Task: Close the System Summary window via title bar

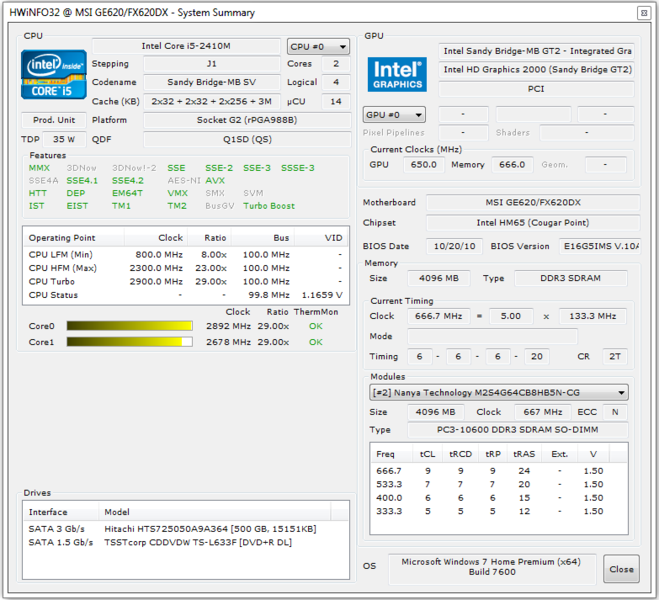Action: [643, 13]
